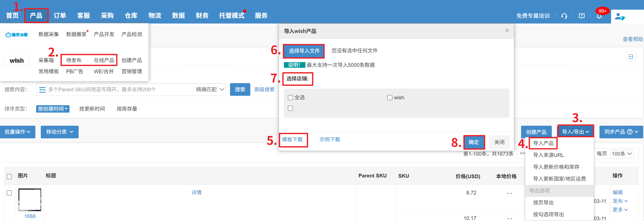The height and width of the screenshot is (221, 644).
Task: Open the 订单 menu in top navigation
Action: coord(60,16)
